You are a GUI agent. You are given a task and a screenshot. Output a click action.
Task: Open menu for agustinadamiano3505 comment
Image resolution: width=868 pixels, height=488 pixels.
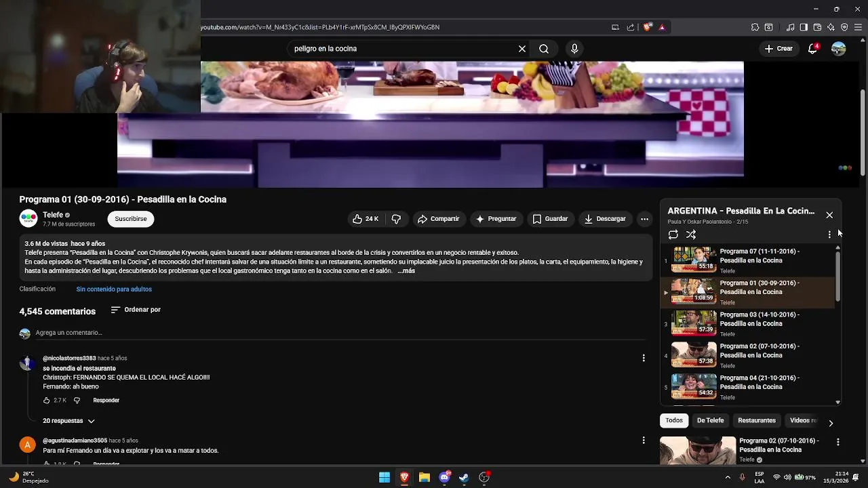click(644, 441)
